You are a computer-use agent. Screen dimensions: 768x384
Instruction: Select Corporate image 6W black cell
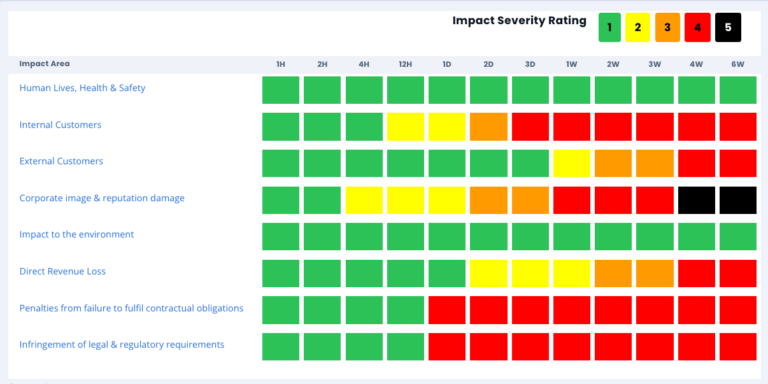tap(738, 200)
